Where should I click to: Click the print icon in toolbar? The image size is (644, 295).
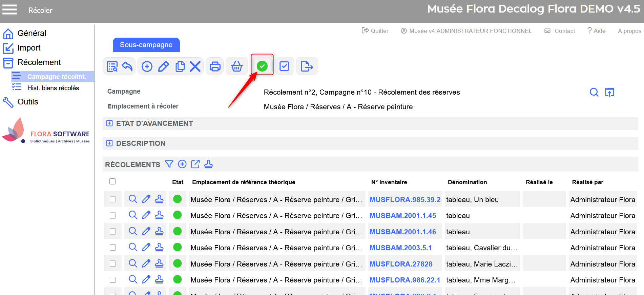click(215, 66)
